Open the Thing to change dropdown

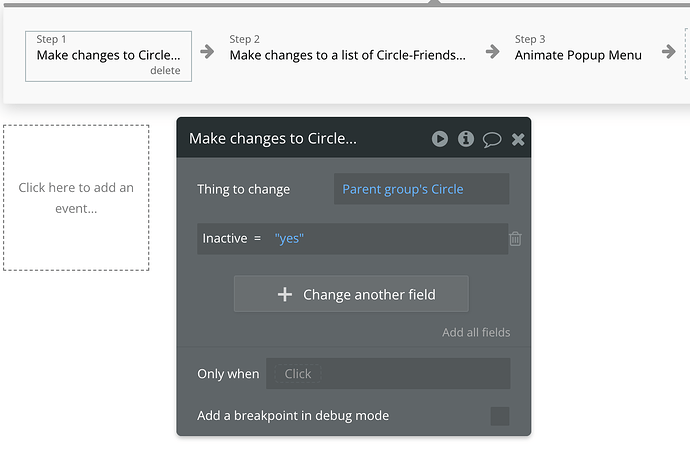coord(421,189)
